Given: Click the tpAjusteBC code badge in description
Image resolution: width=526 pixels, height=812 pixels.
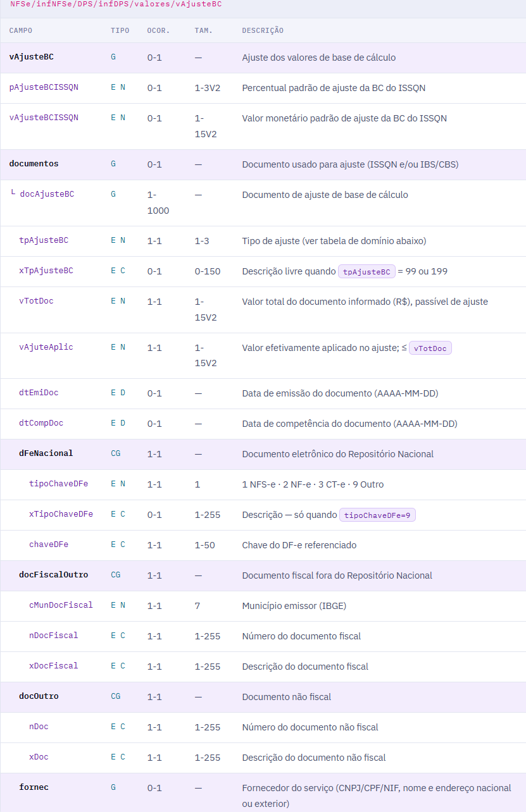Looking at the screenshot, I should coord(366,271).
